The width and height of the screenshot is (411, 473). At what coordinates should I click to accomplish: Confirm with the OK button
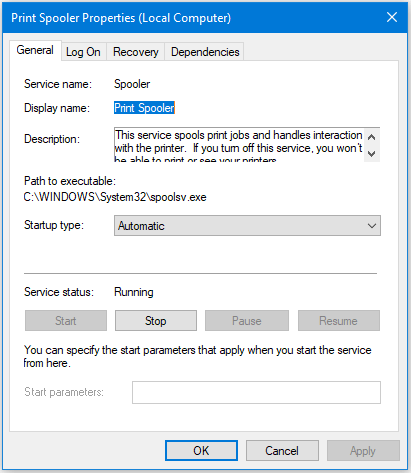[201, 451]
